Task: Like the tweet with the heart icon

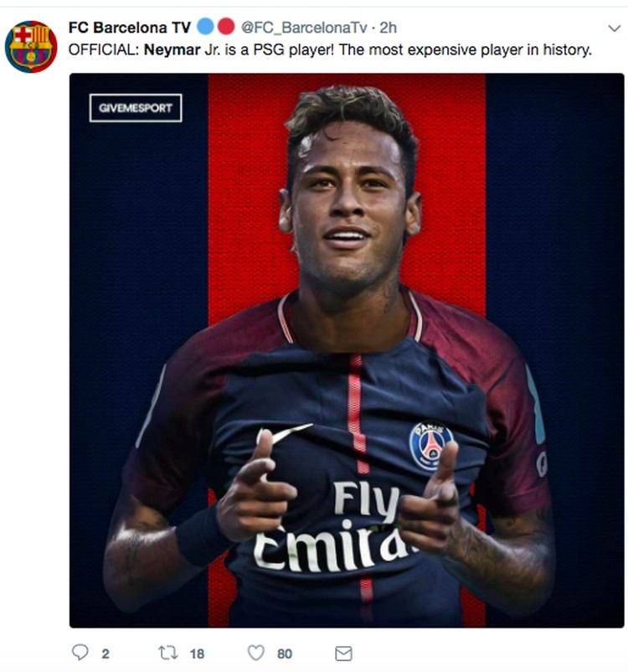Action: point(256,653)
